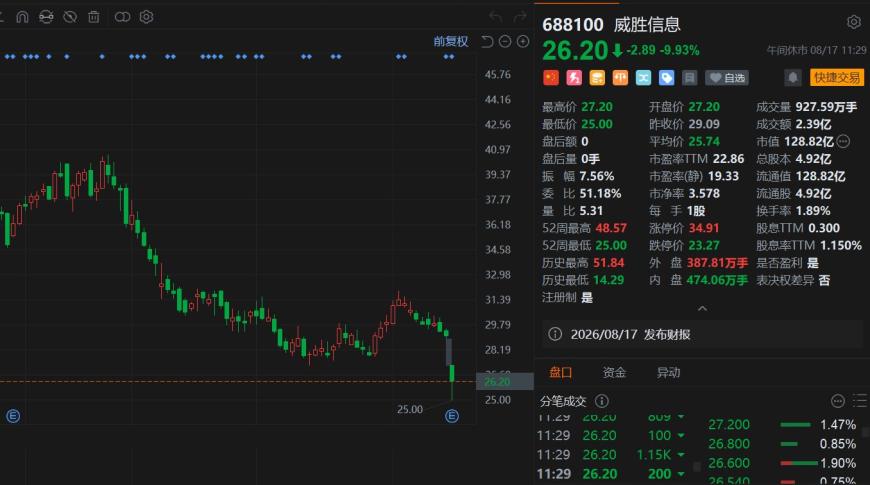Open the overlay compare circles icon
This screenshot has height=485, width=870.
pyautogui.click(x=122, y=17)
